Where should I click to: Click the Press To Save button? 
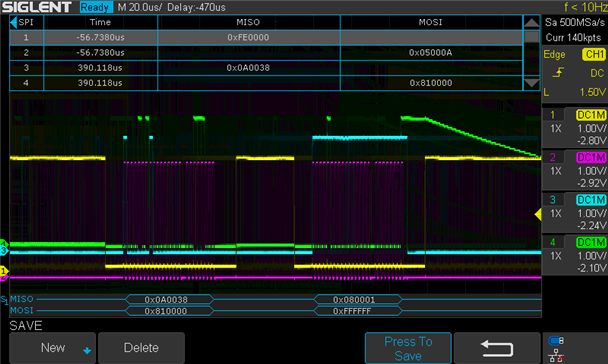(408, 348)
